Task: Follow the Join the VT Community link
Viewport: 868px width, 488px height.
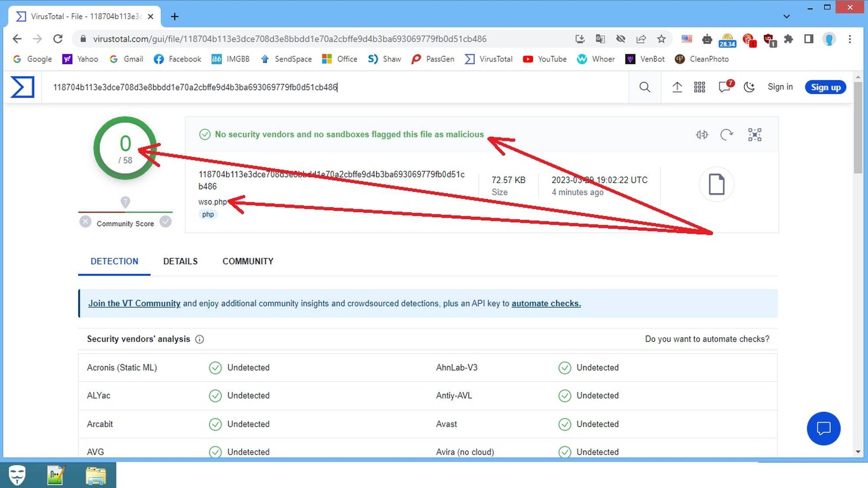Action: pos(134,303)
